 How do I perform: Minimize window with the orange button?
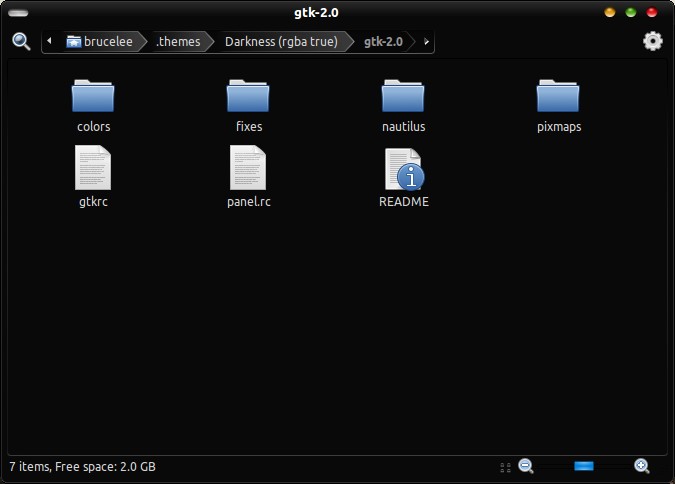(610, 12)
